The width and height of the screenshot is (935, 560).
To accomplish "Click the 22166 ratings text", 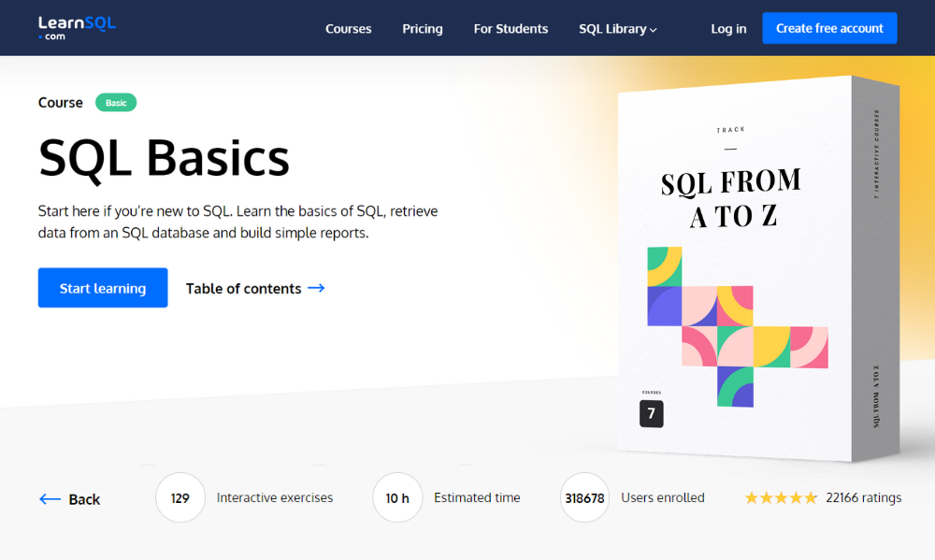I will (x=863, y=497).
